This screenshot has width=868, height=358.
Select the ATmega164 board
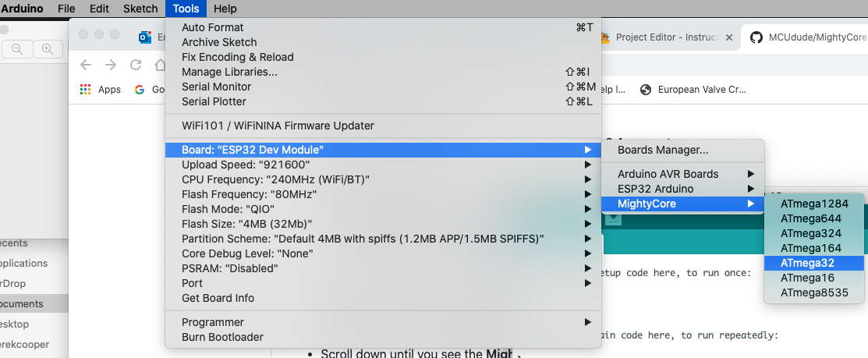(814, 248)
